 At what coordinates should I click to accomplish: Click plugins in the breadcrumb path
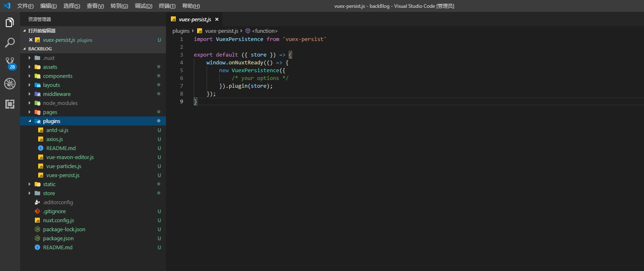pyautogui.click(x=181, y=31)
